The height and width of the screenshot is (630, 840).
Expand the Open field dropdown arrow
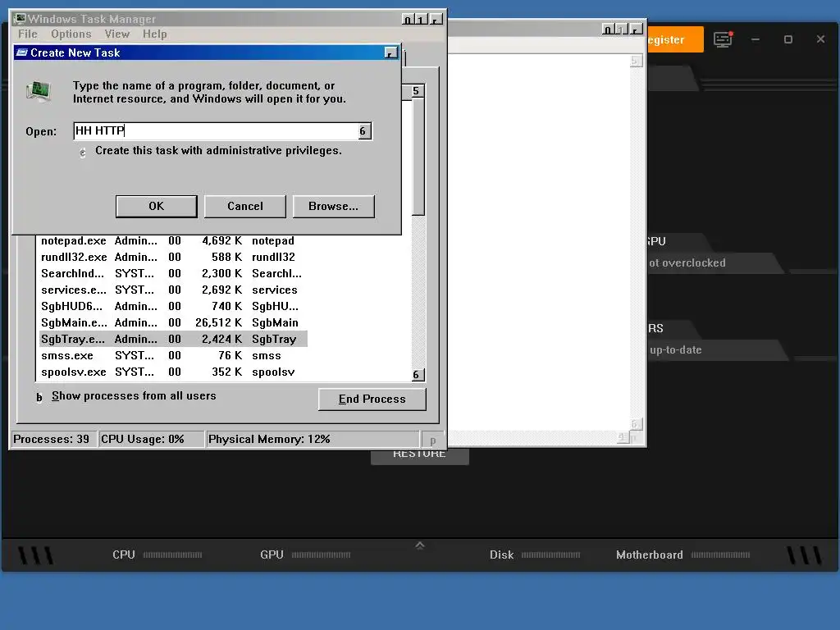363,130
